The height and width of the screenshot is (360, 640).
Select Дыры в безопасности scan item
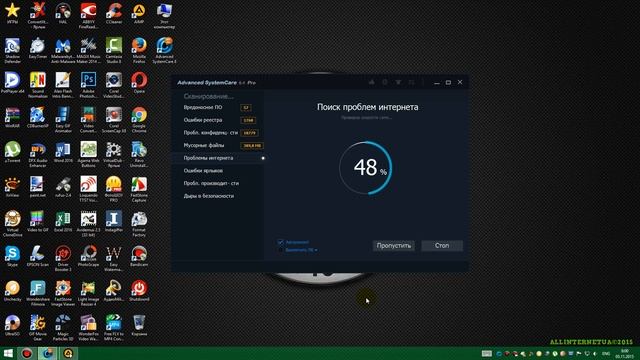point(209,196)
